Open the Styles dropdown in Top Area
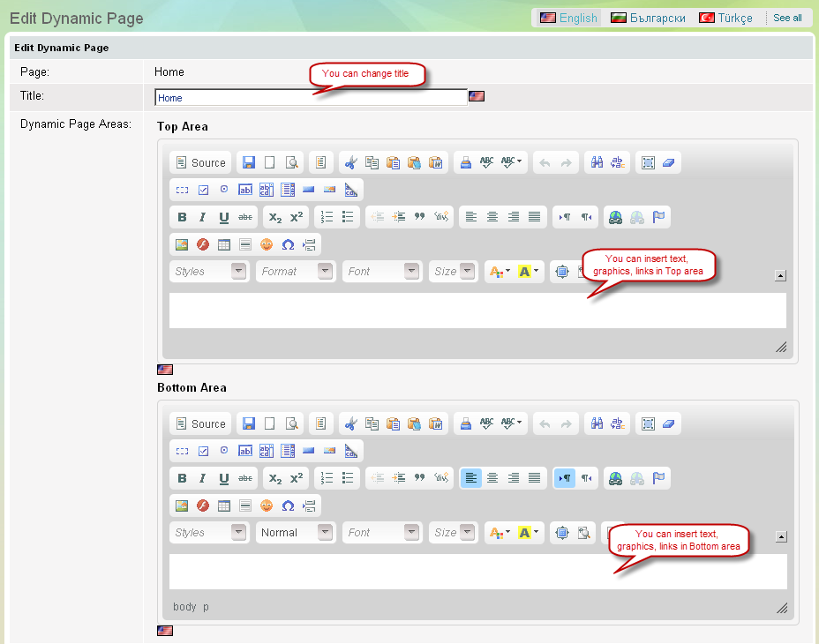The height and width of the screenshot is (644, 819). pos(209,272)
